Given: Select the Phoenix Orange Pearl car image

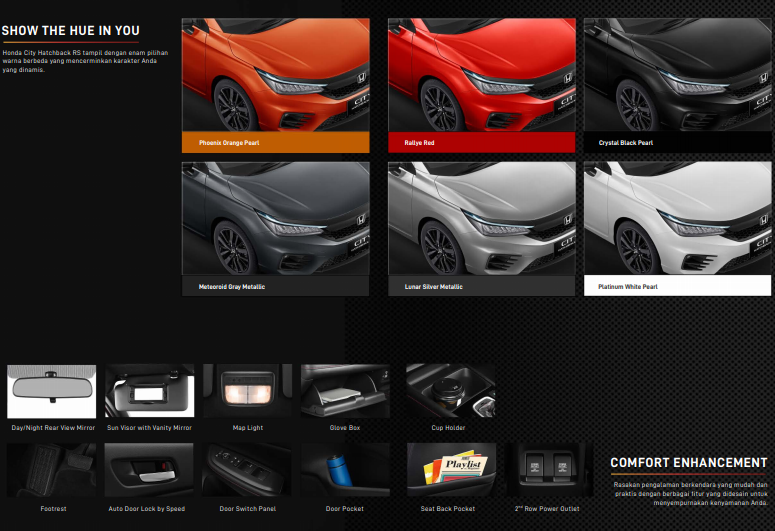Looking at the screenshot, I should [275, 75].
